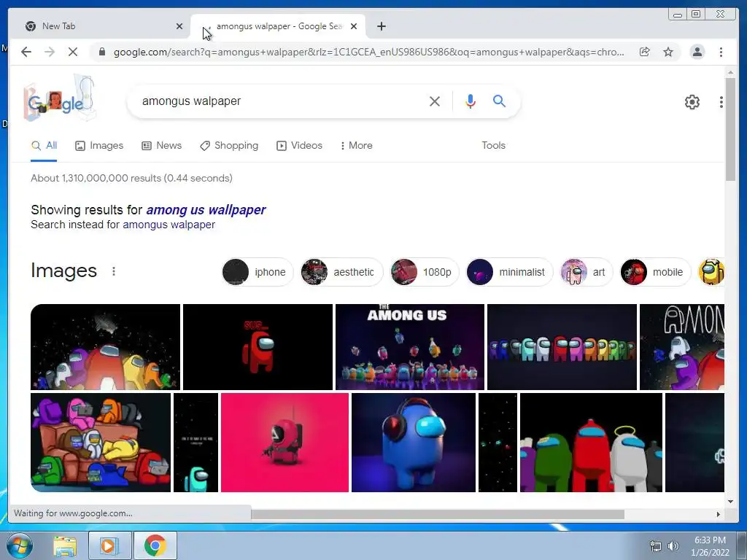The width and height of the screenshot is (747, 560).
Task: Start voice search with the microphone
Action: tap(471, 101)
